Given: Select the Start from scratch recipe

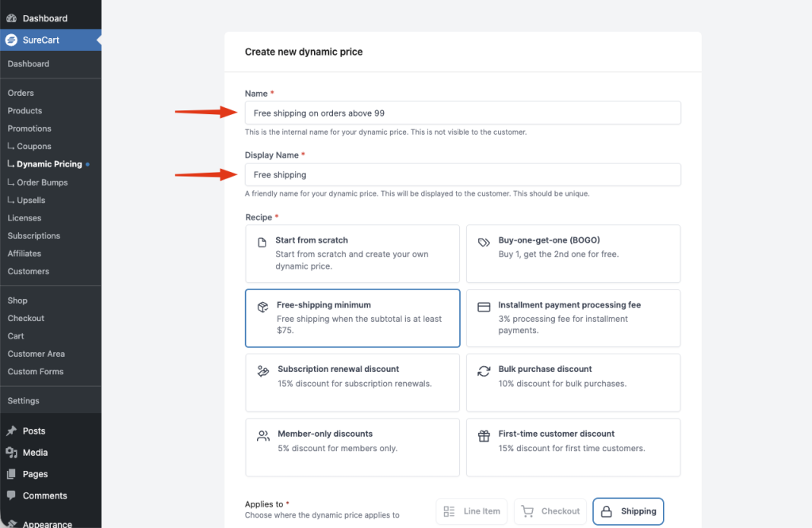Looking at the screenshot, I should [x=352, y=254].
